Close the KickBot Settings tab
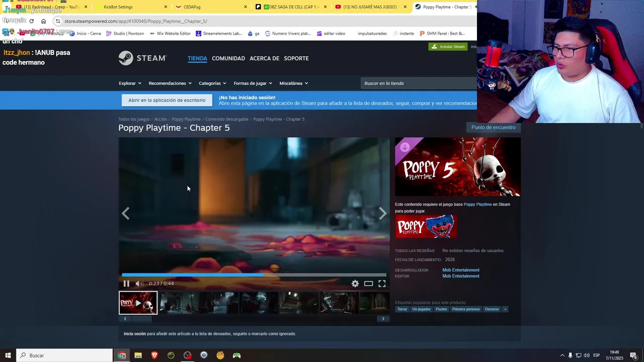The image size is (644, 362). click(x=166, y=7)
